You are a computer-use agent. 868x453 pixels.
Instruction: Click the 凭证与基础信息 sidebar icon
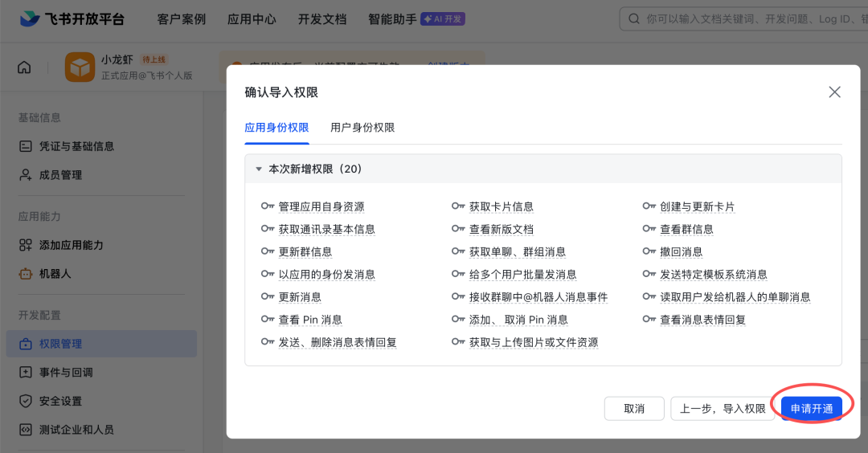(26, 146)
